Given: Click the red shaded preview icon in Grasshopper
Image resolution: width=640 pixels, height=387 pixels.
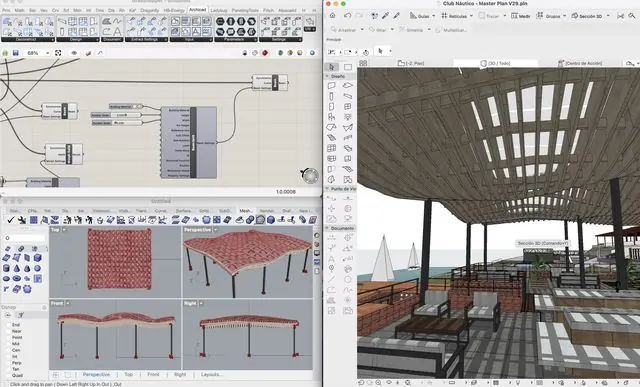Looking at the screenshot, I should [266, 53].
